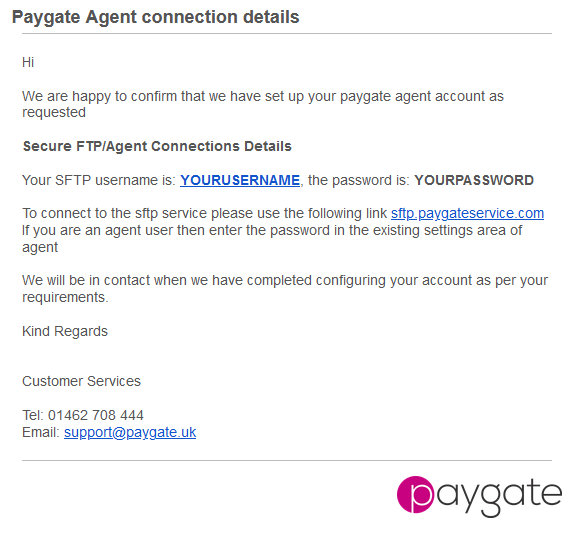This screenshot has width=575, height=534.
Task: Click the 'the password is:' label
Action: 359,180
